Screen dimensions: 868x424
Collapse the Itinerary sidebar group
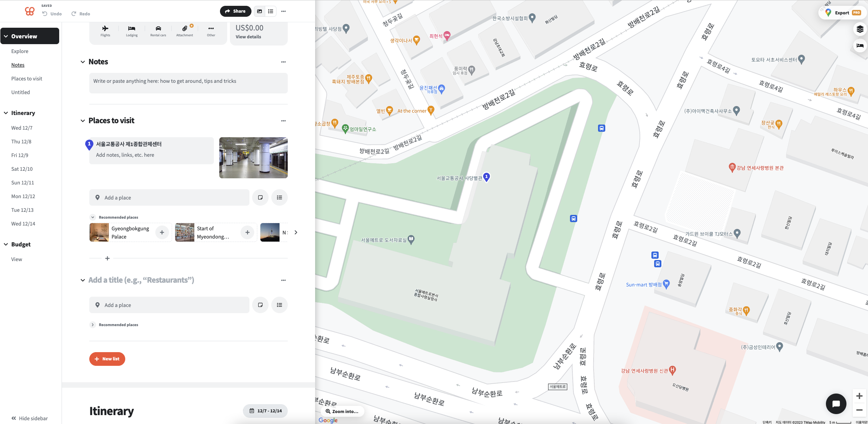(x=6, y=113)
